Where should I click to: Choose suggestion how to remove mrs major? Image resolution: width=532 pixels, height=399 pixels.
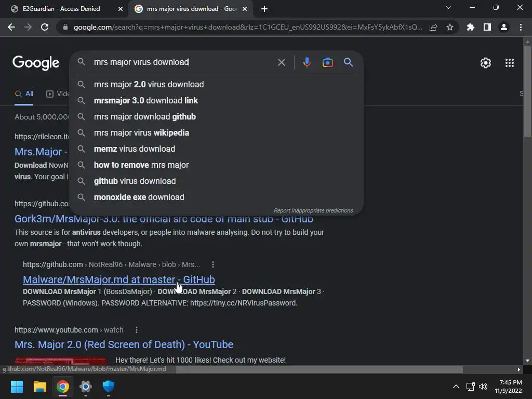216,165
